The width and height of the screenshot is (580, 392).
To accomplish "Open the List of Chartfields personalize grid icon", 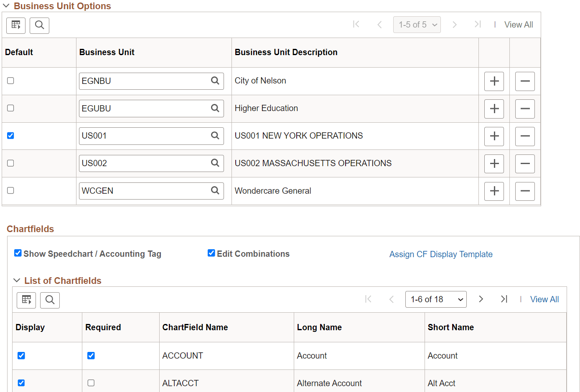I will [26, 300].
